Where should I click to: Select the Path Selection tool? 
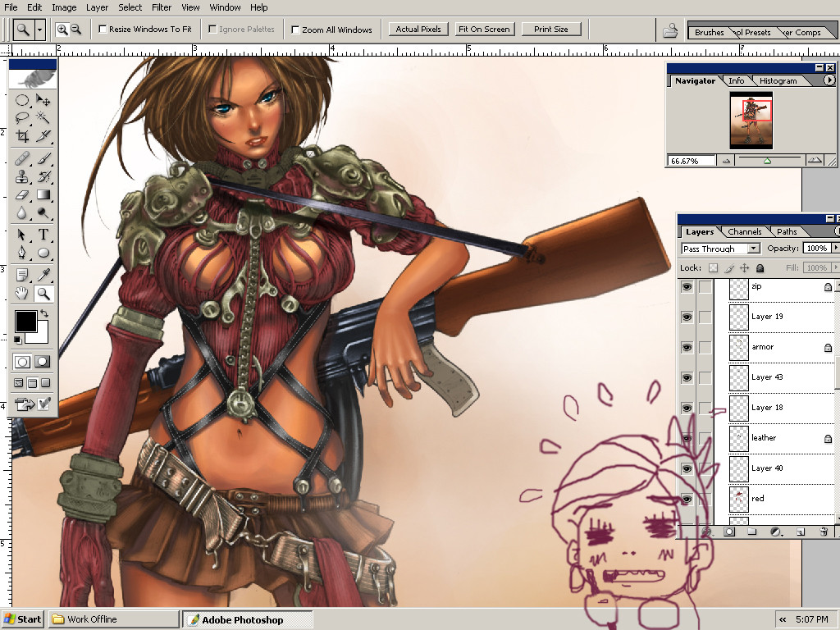click(22, 235)
